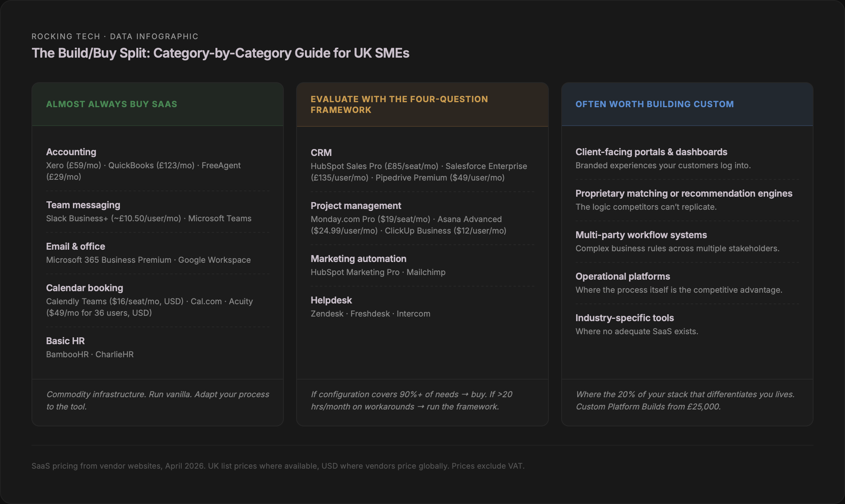Click the Microsoft Teams mention
Viewport: 845px width, 504px height.
[219, 218]
